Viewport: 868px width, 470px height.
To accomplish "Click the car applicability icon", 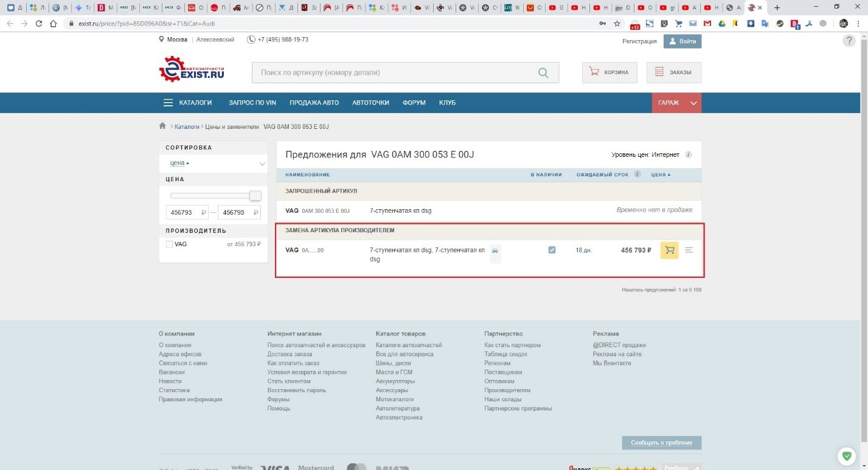I will click(x=495, y=251).
